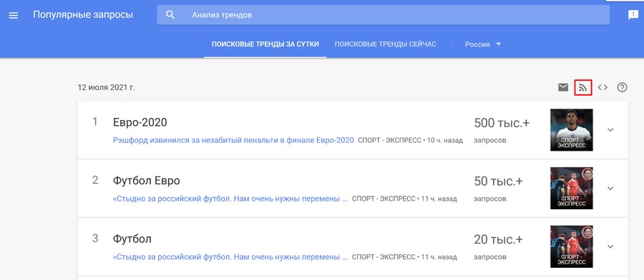
Task: Expand the Евро-2020 trend row
Action: (x=610, y=130)
